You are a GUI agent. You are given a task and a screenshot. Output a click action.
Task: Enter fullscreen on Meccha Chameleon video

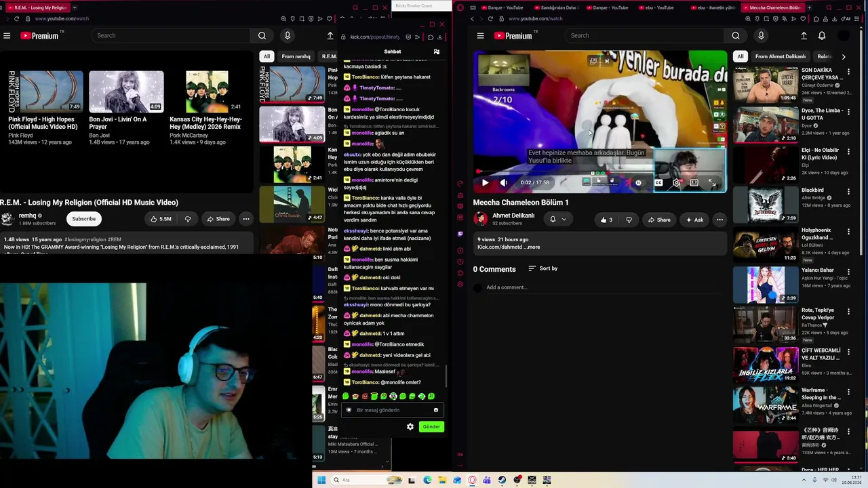(712, 182)
